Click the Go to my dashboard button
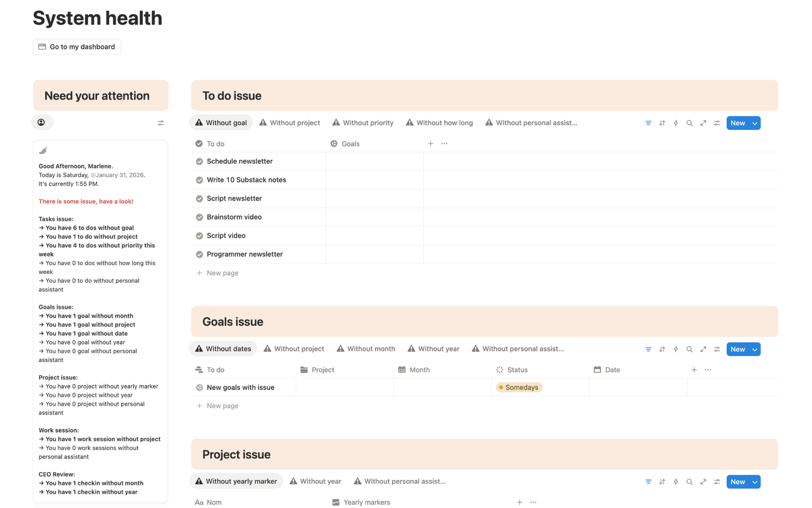The height and width of the screenshot is (508, 812). point(77,47)
